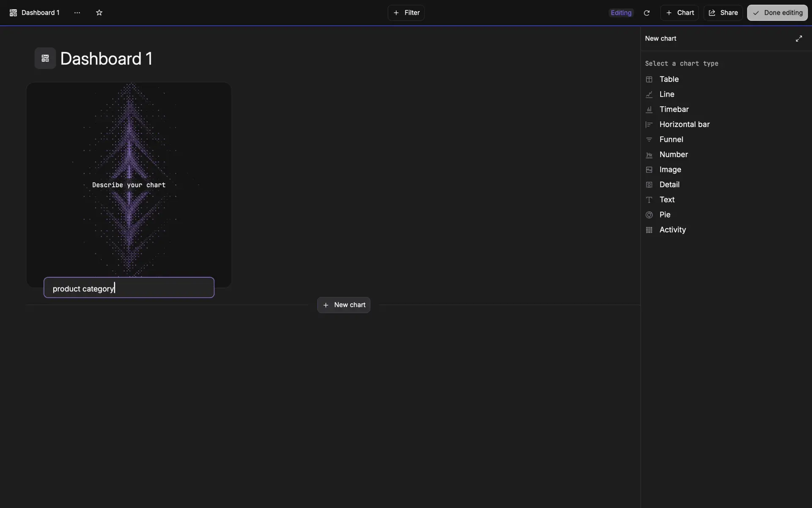Open the three-dot dashboard options menu
This screenshot has width=812, height=508.
click(77, 13)
